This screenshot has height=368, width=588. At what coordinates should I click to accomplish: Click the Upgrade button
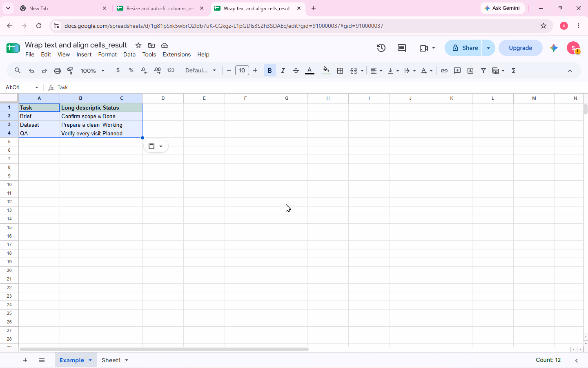(x=521, y=48)
